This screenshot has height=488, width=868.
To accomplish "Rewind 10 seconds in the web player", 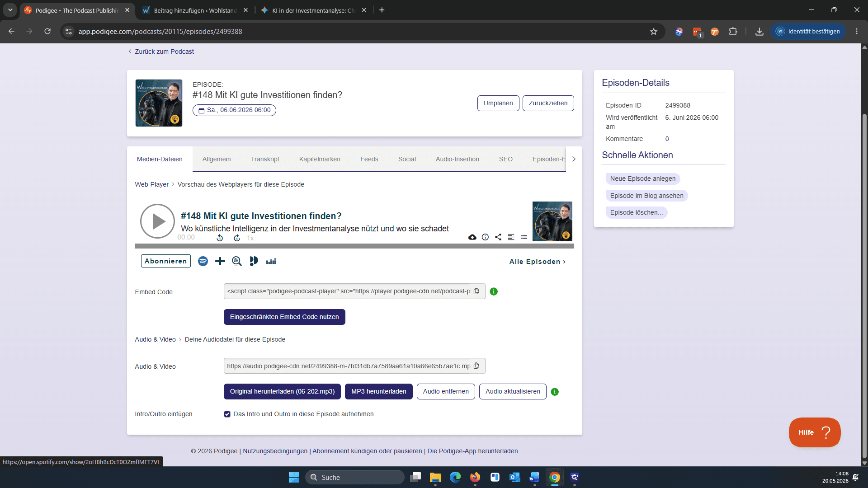I will click(220, 238).
